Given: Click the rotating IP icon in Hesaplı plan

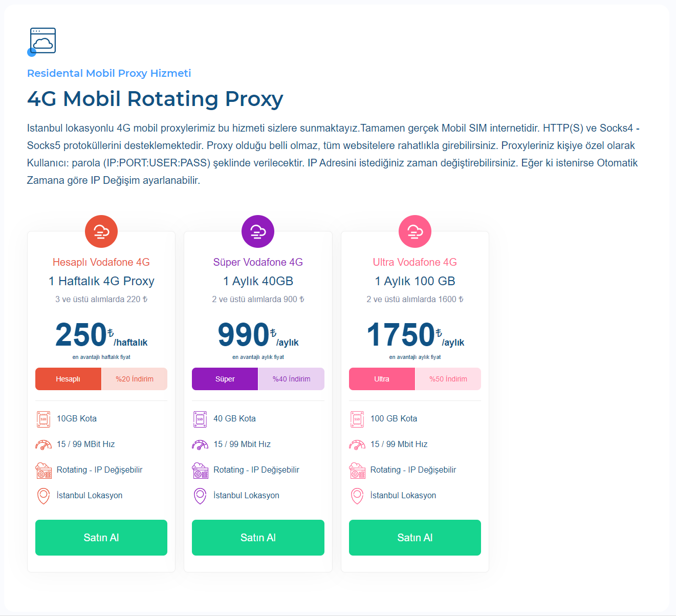Looking at the screenshot, I should pyautogui.click(x=43, y=470).
